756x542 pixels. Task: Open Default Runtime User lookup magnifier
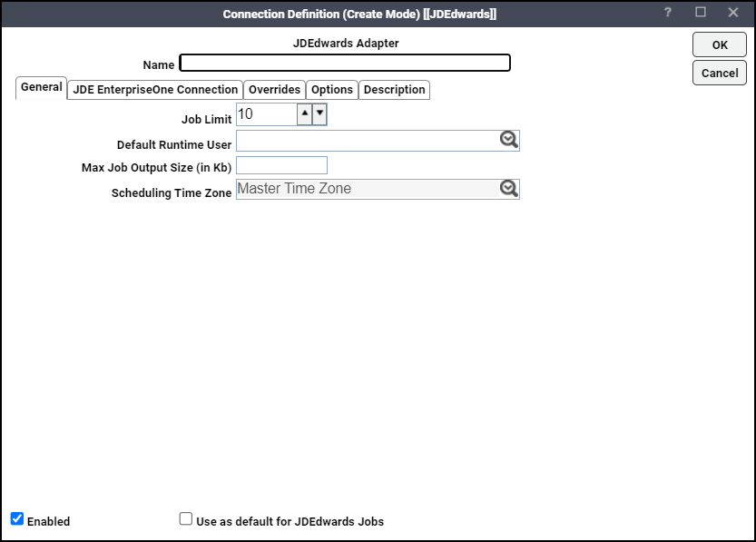coord(508,140)
